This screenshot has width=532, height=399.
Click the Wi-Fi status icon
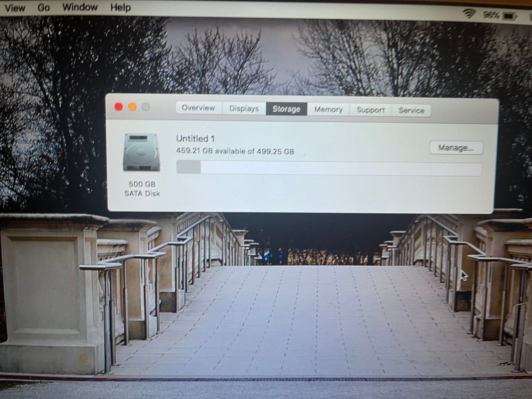point(469,14)
